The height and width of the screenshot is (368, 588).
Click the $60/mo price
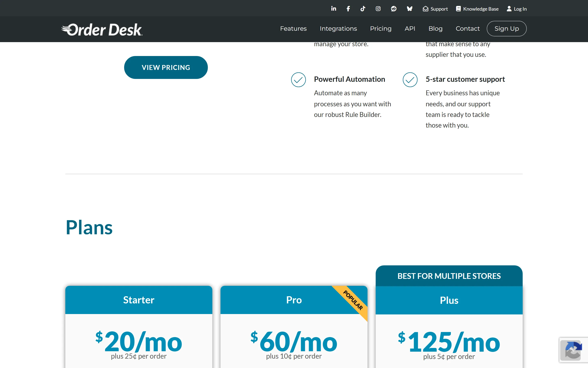click(x=294, y=341)
